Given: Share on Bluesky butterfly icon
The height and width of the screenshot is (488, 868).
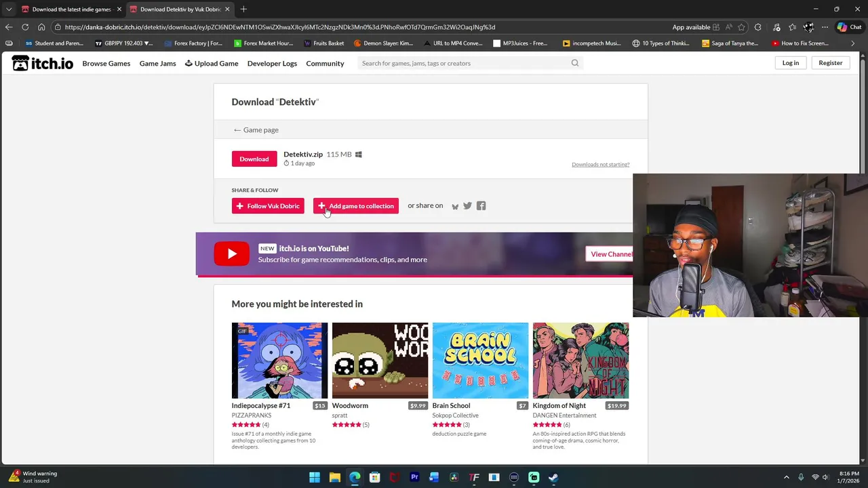Looking at the screenshot, I should 455,207.
